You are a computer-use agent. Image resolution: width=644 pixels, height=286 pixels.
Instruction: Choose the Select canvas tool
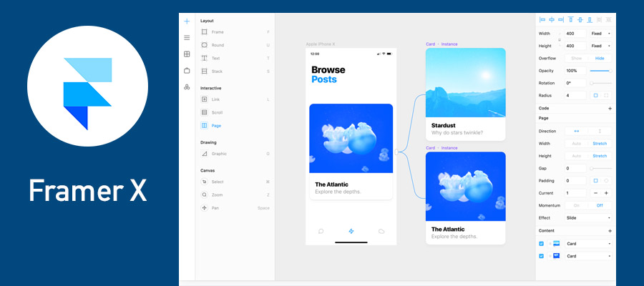point(235,182)
